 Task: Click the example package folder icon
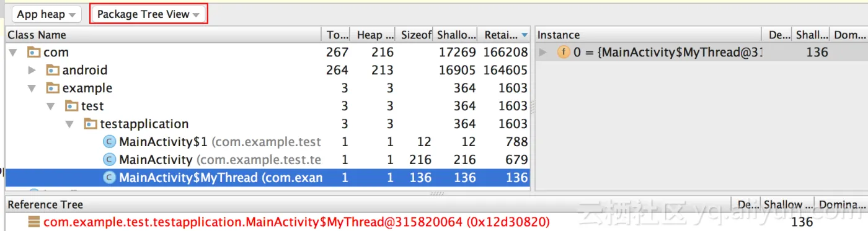click(53, 89)
